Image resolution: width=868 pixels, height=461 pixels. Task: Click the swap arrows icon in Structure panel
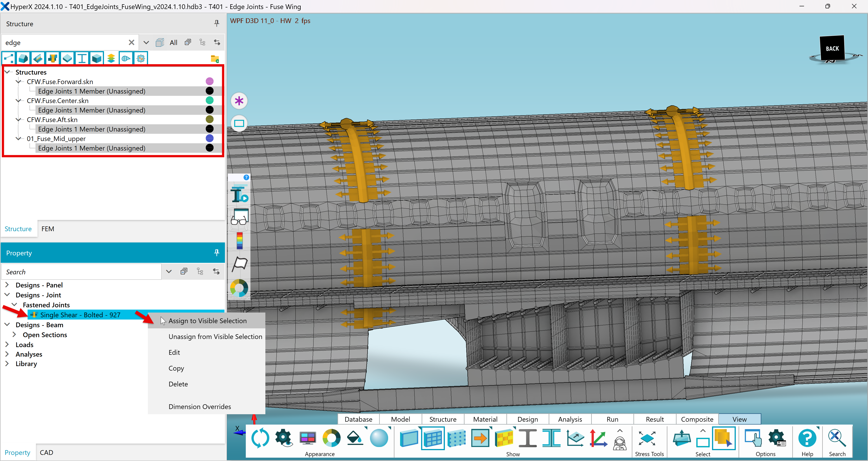[x=217, y=42]
